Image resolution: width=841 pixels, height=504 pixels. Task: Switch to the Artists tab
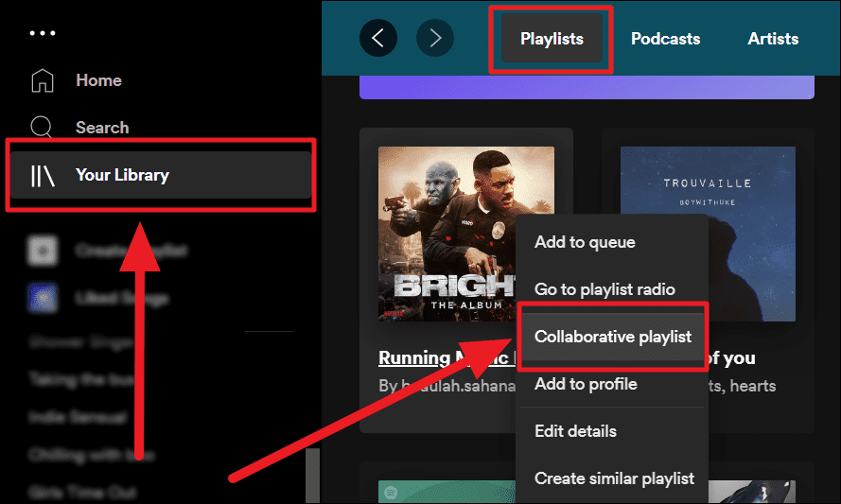(x=773, y=39)
